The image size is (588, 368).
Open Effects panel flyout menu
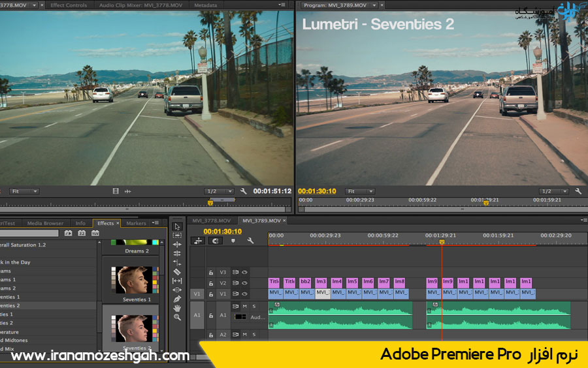point(155,222)
